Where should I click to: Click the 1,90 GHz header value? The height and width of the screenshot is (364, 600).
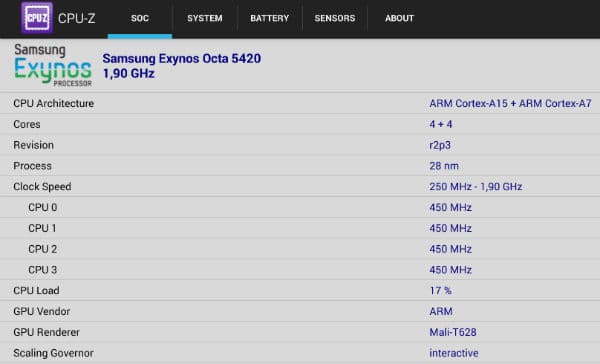click(x=129, y=73)
